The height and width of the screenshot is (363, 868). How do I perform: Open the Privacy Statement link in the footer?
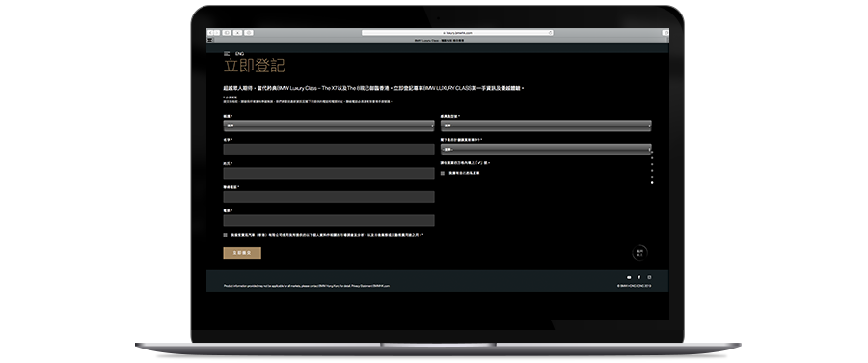click(x=362, y=286)
